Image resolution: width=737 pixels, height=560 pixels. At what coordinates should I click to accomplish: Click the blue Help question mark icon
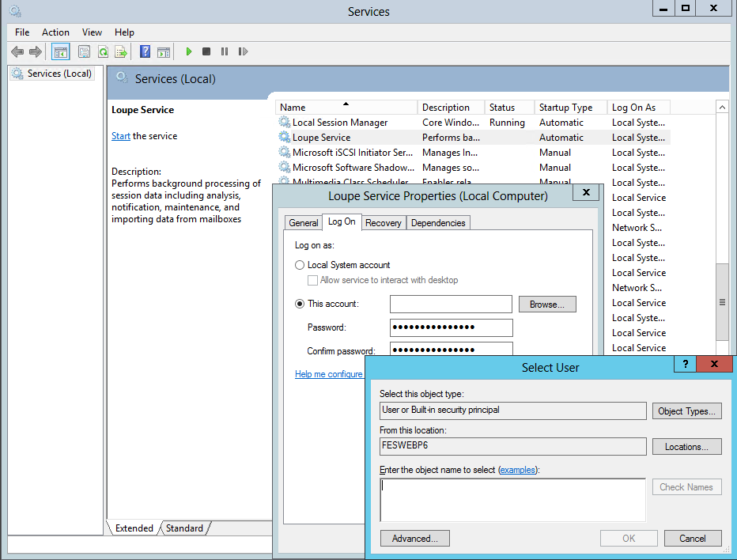coord(145,51)
